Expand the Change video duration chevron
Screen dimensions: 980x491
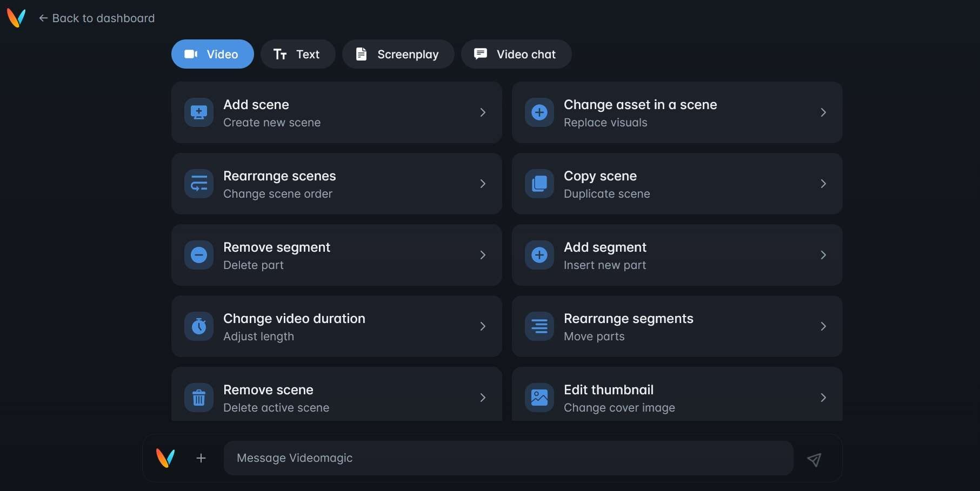[x=483, y=326]
